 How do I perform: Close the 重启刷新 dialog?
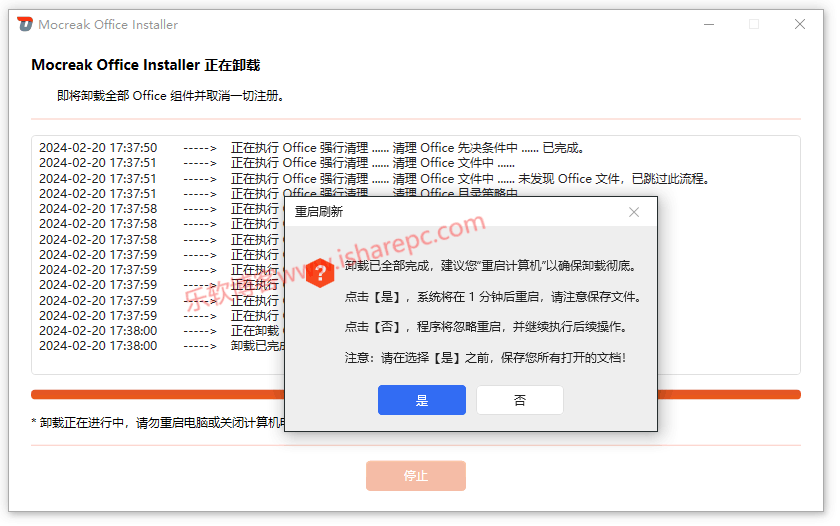pos(634,212)
